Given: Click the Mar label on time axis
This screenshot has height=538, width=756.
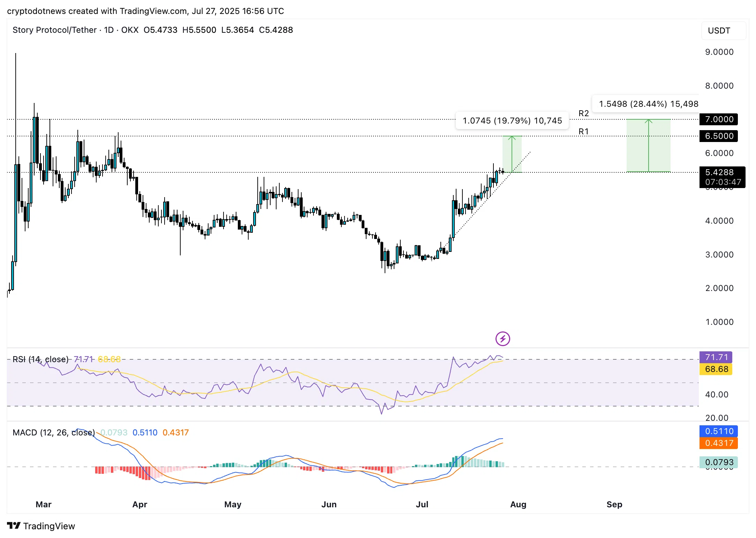Looking at the screenshot, I should click(x=44, y=505).
